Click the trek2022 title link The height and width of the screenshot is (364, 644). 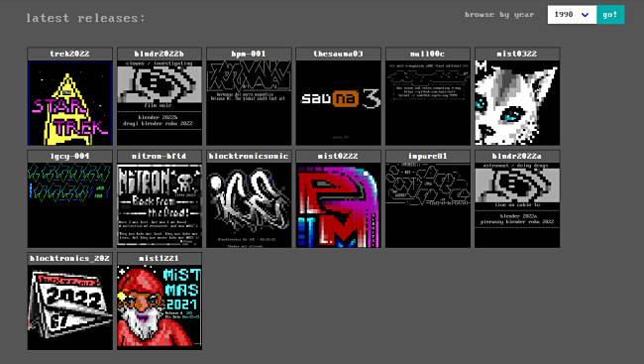click(x=69, y=54)
